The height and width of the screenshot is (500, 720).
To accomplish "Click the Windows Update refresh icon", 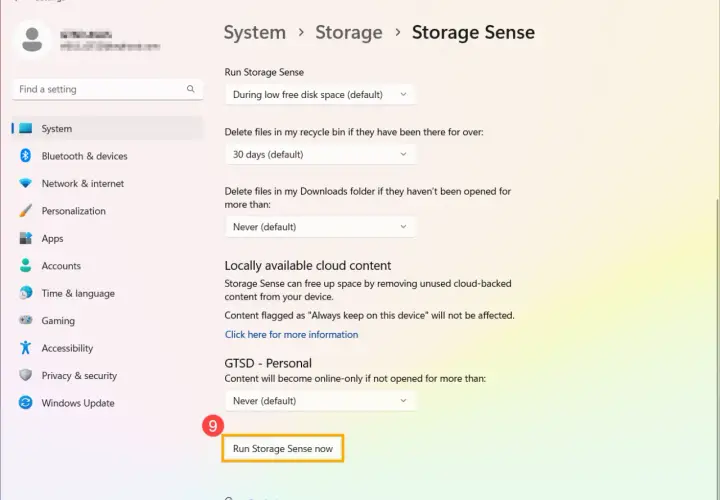I will tap(26, 403).
